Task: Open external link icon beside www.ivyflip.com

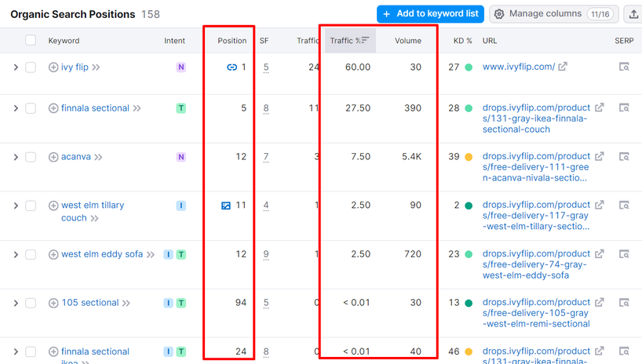Action: (x=563, y=67)
